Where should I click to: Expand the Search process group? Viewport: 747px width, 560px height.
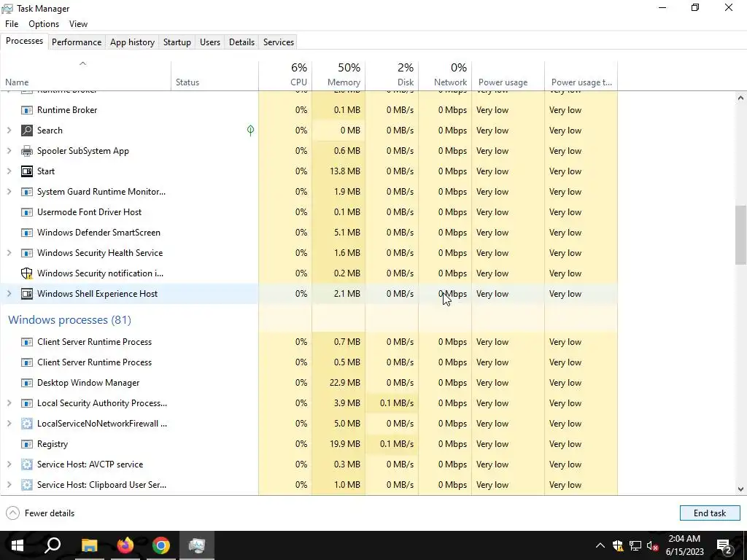pos(9,131)
